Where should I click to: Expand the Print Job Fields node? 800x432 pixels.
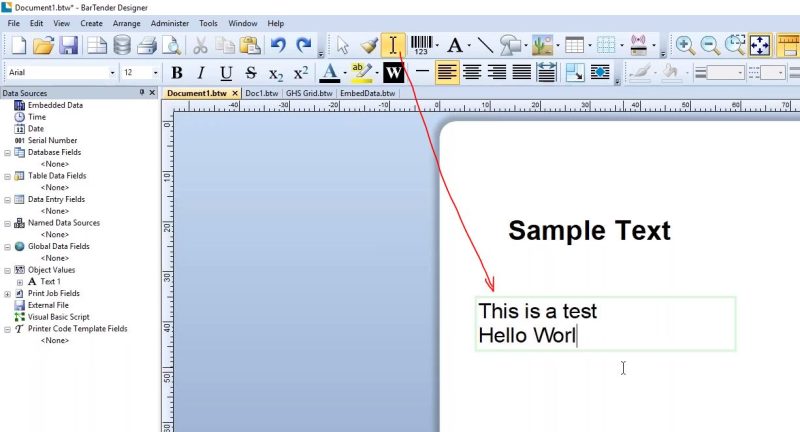[8, 294]
